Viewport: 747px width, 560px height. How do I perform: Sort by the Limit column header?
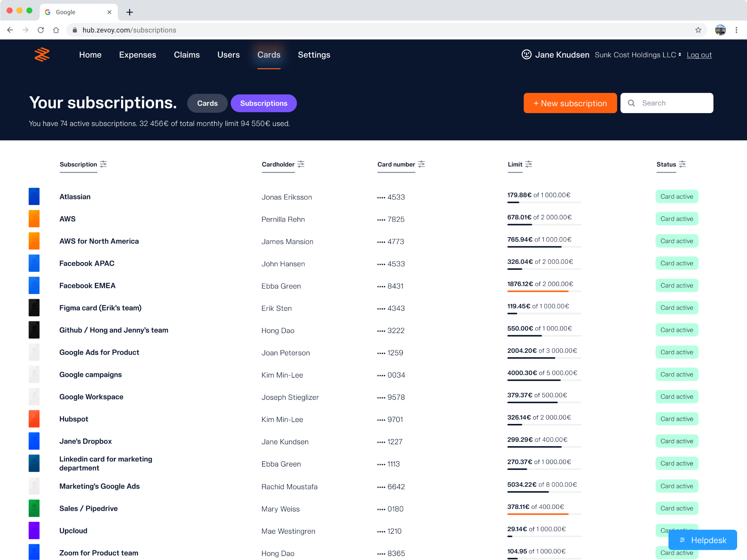click(515, 165)
